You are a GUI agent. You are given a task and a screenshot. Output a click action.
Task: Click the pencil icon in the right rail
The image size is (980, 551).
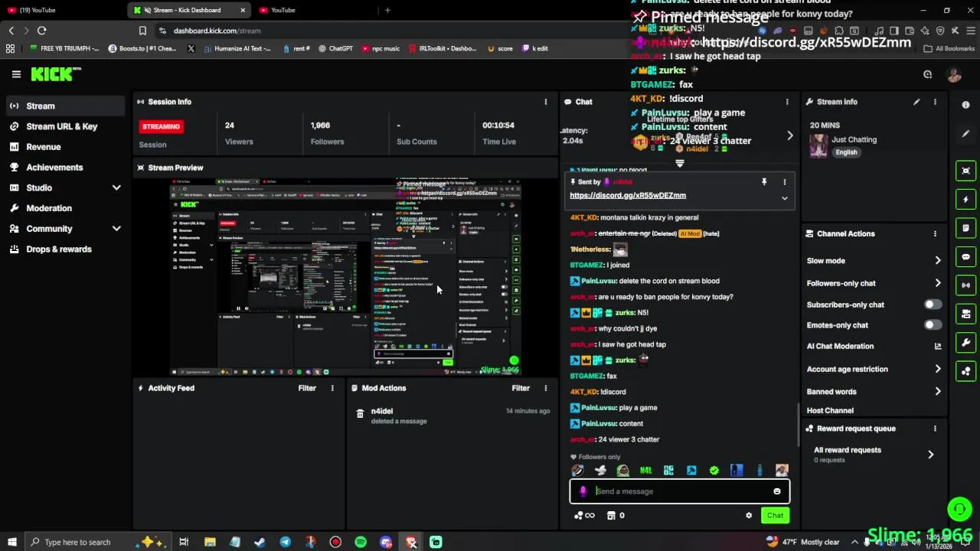click(966, 133)
